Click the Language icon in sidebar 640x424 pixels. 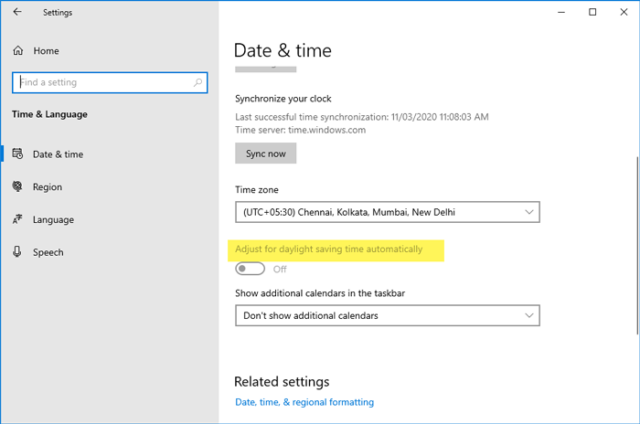click(18, 220)
